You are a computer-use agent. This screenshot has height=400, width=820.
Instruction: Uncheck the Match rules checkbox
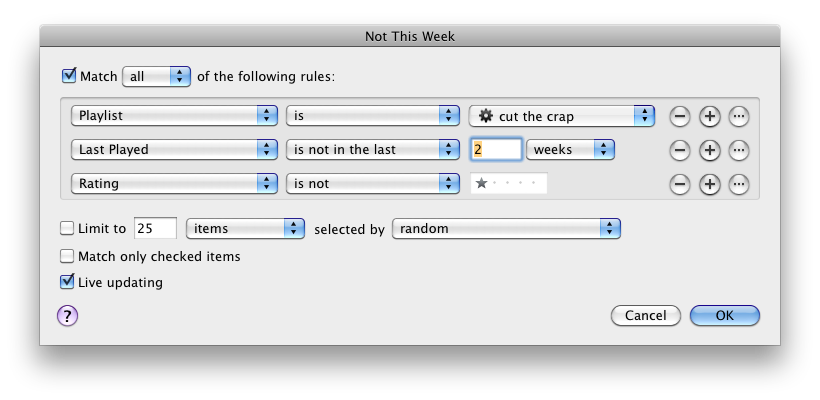pyautogui.click(x=69, y=76)
